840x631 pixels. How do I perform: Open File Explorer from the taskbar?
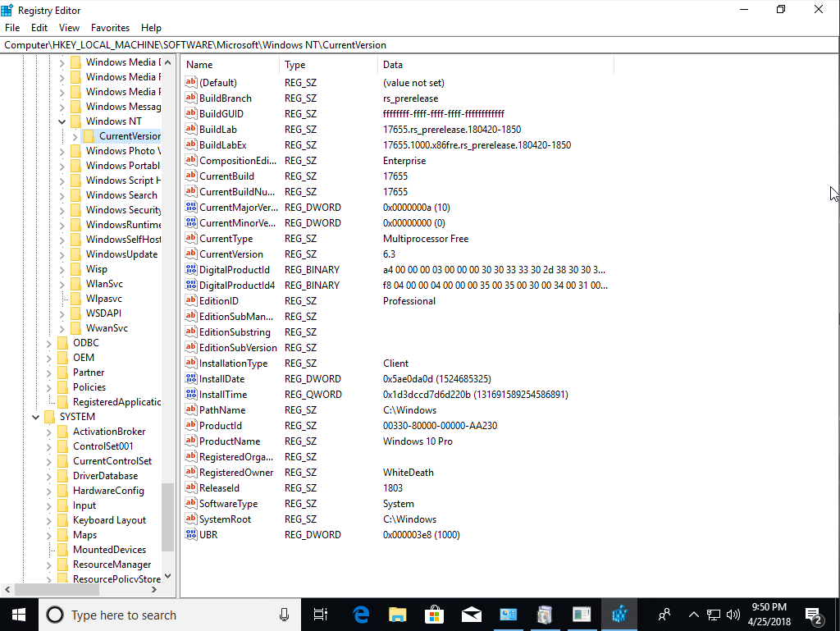398,615
